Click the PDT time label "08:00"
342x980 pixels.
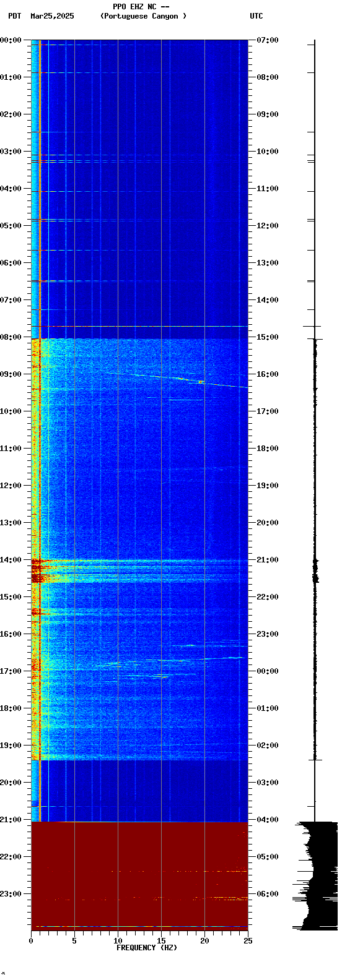tap(11, 337)
